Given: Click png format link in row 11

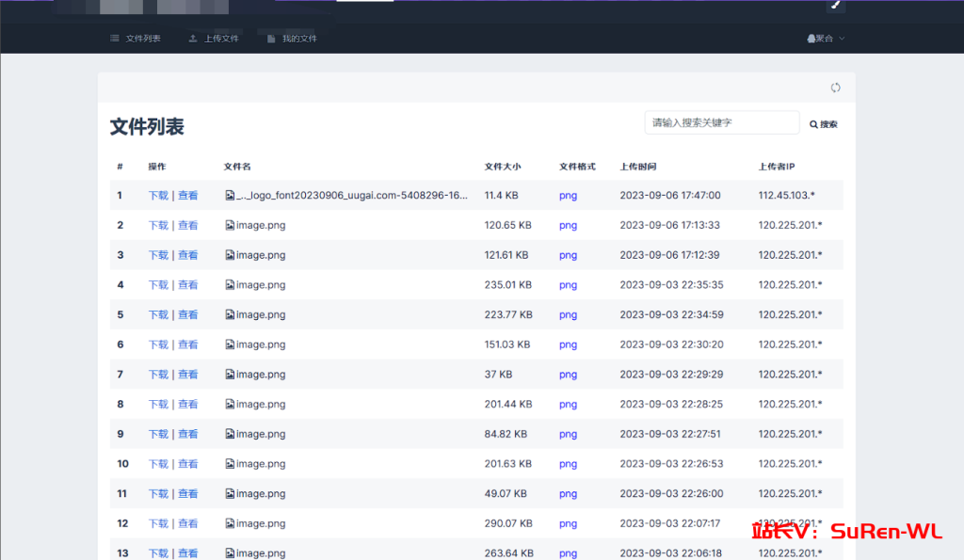Looking at the screenshot, I should pyautogui.click(x=568, y=494).
